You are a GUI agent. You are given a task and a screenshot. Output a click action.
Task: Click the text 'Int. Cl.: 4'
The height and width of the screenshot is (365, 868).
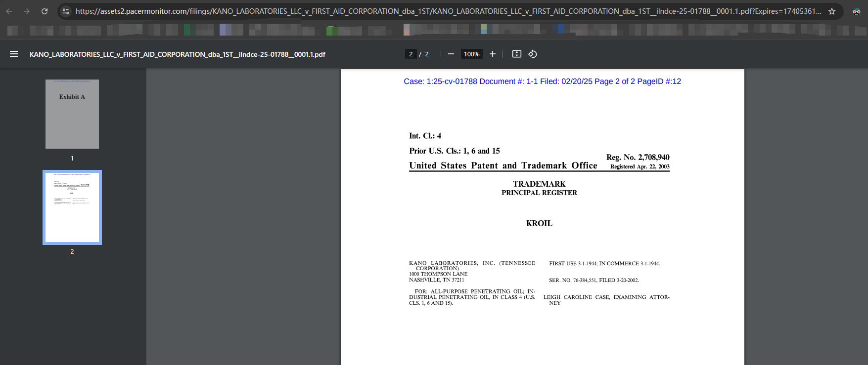point(425,136)
